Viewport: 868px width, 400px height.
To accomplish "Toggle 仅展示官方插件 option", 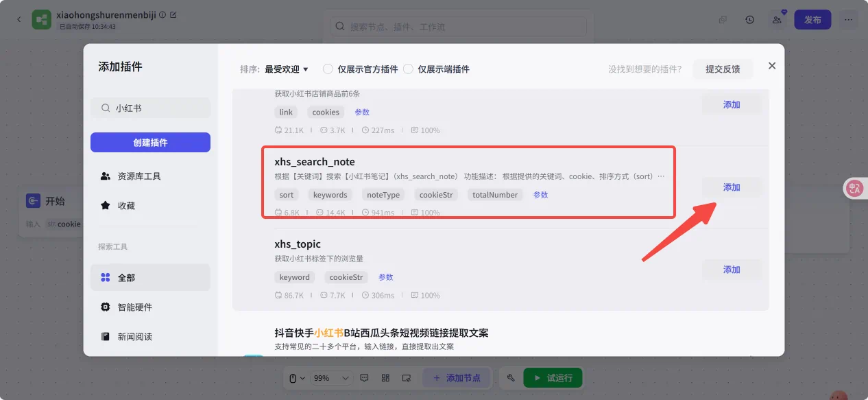I will point(361,69).
